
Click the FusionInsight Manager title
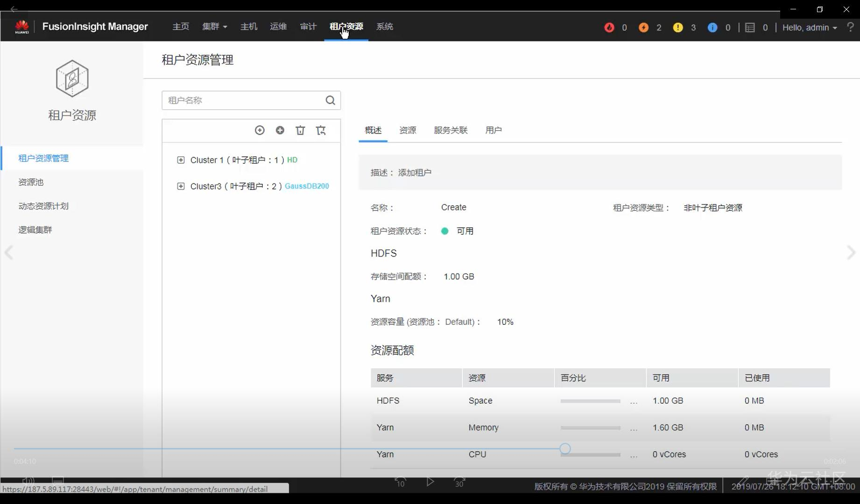pyautogui.click(x=95, y=27)
